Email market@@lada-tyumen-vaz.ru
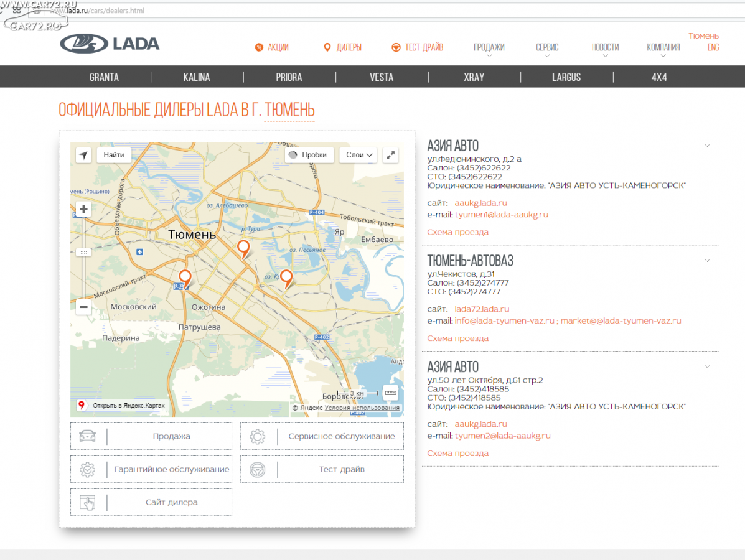 621,320
